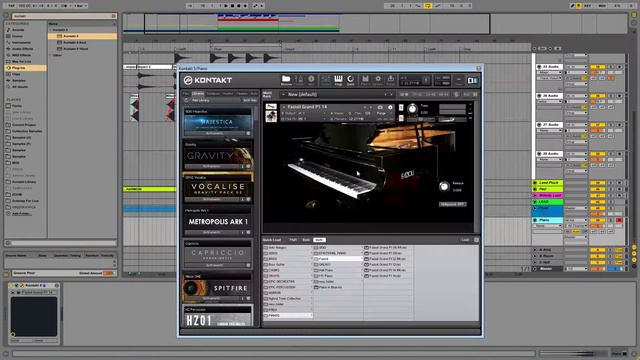Click Add Folder link in Ableton Places

pos(21,213)
